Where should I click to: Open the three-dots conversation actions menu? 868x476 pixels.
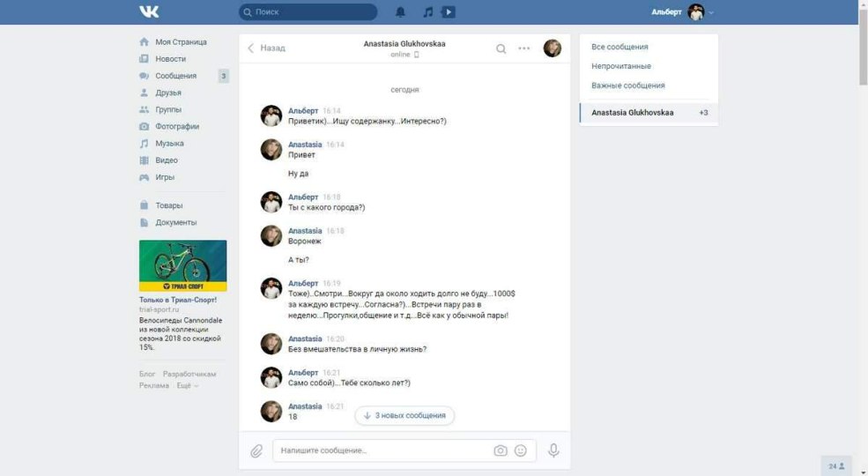524,48
